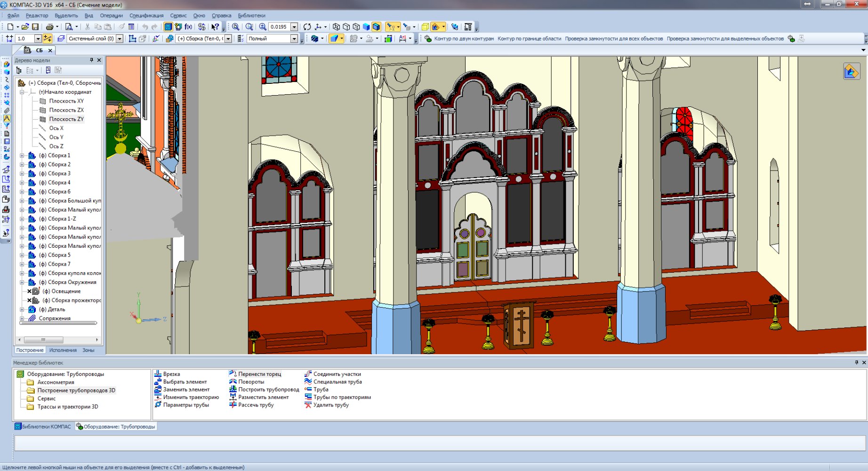The width and height of the screenshot is (868, 471).
Task: Click the Save document icon
Action: pos(35,27)
